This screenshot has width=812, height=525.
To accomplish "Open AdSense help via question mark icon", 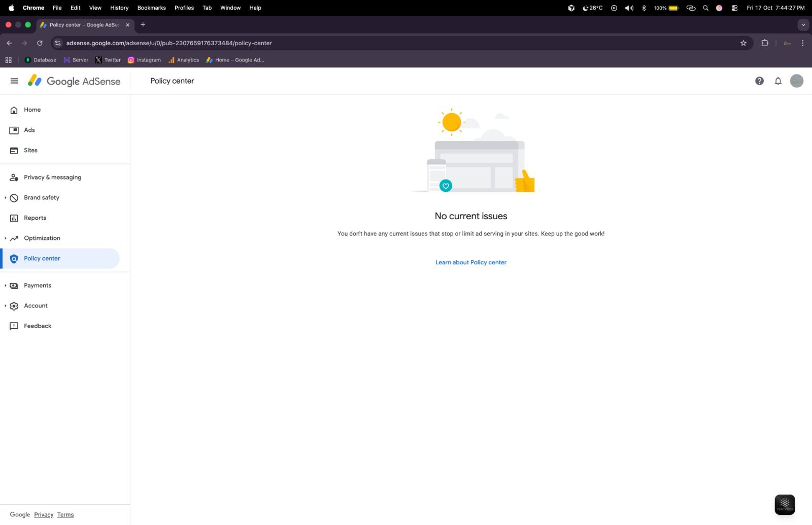I will coord(759,81).
